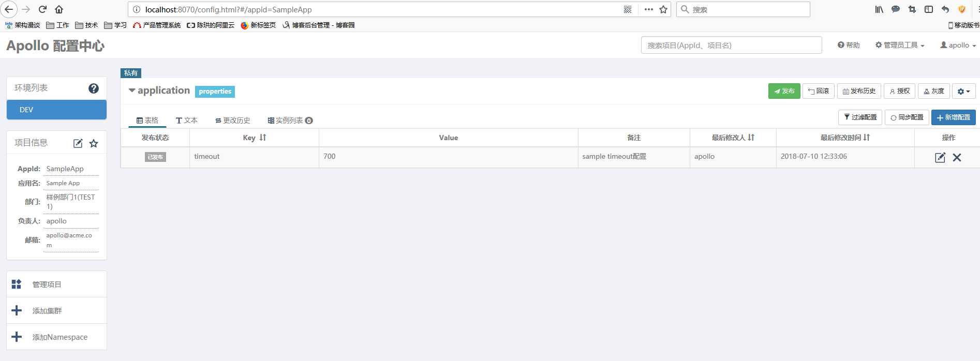
Task: Click the 新增配置 add config button
Action: tap(954, 117)
